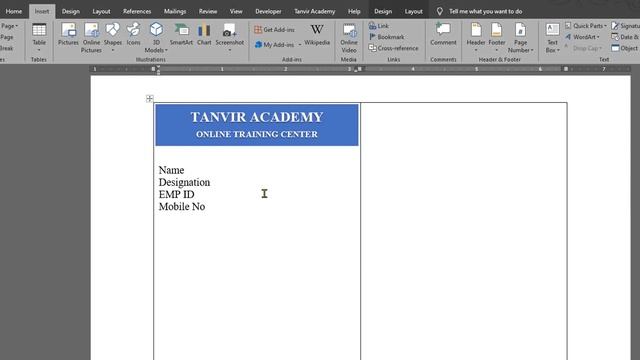This screenshot has width=640, height=360.
Task: Open the Mailings tab
Action: pyautogui.click(x=175, y=11)
